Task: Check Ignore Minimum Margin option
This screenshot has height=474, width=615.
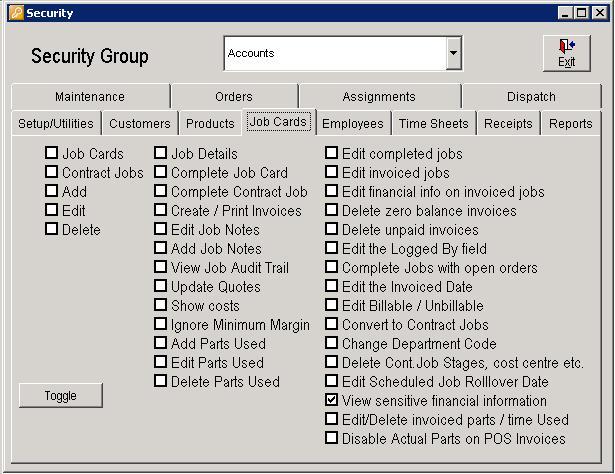Action: coord(161,325)
